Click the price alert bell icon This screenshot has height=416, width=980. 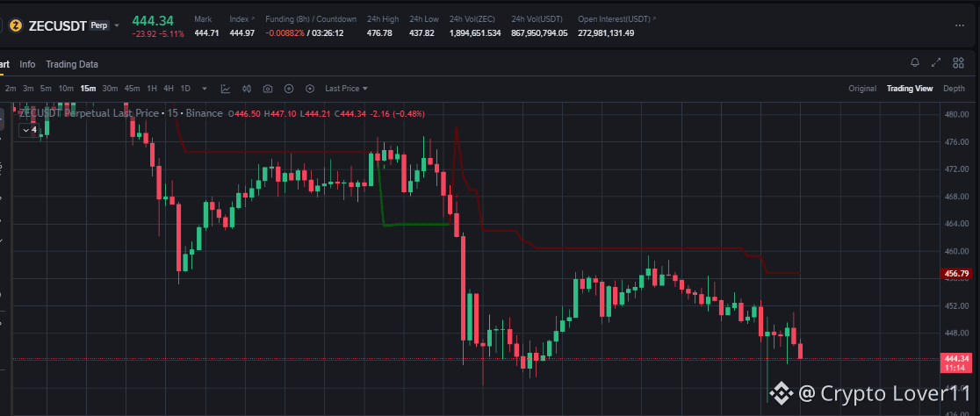[915, 62]
